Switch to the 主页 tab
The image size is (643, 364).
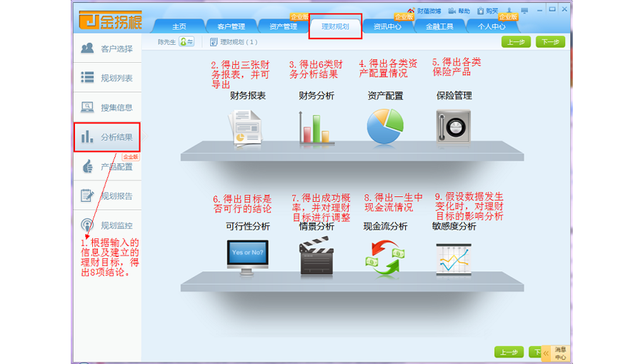(x=179, y=27)
